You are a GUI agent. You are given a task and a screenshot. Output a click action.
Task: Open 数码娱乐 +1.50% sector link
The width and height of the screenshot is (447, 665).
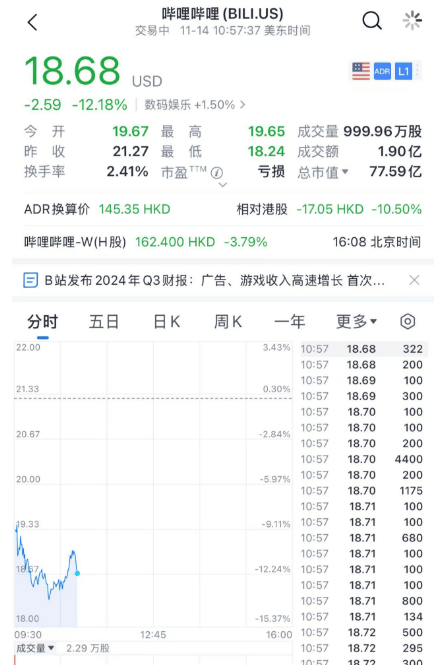195,105
